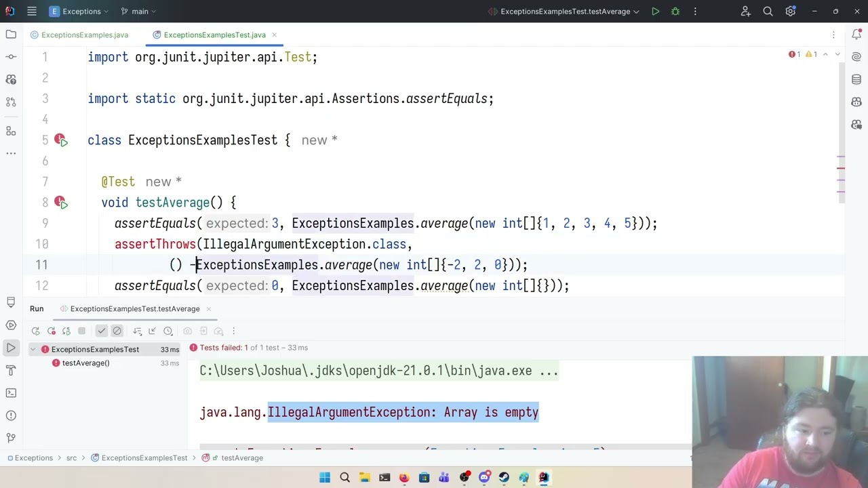Viewport: 868px width, 488px height.
Task: Go to previous highlighted error arrow
Action: pos(825,54)
